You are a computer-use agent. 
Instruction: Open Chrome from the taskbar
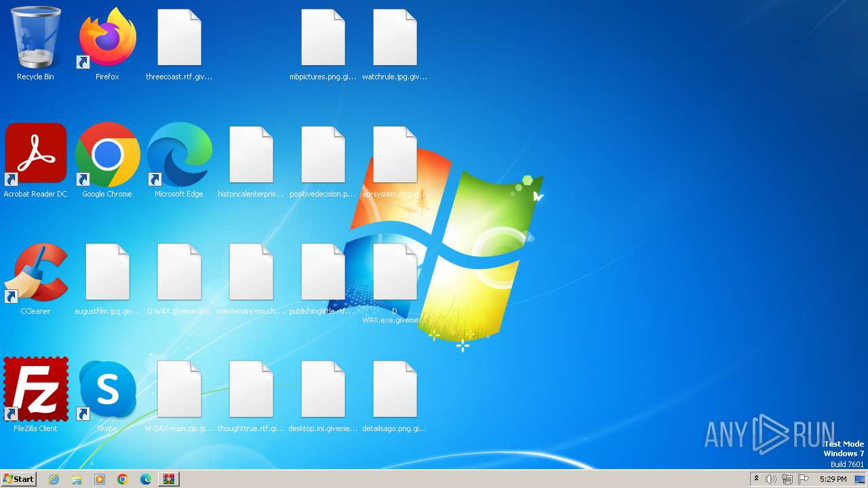123,479
